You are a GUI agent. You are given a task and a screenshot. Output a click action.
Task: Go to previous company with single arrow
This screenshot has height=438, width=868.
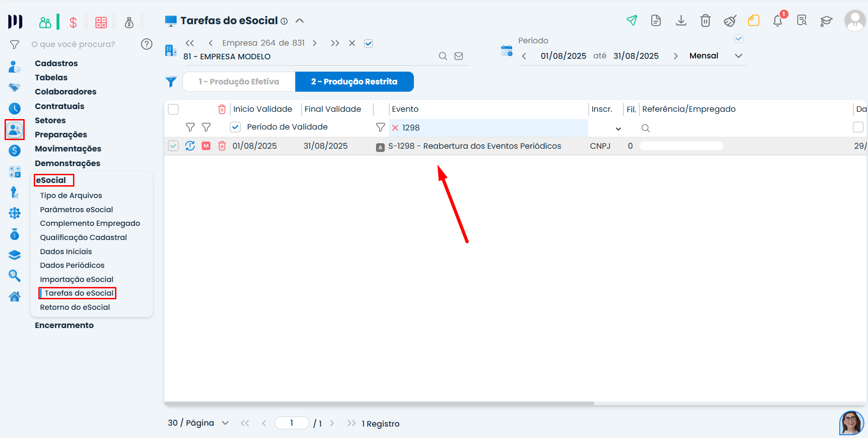coord(210,43)
